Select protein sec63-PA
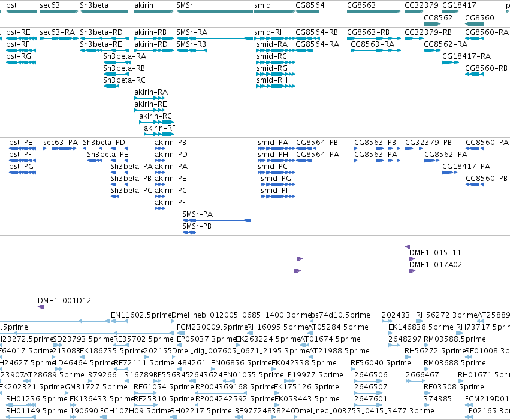 (61, 143)
